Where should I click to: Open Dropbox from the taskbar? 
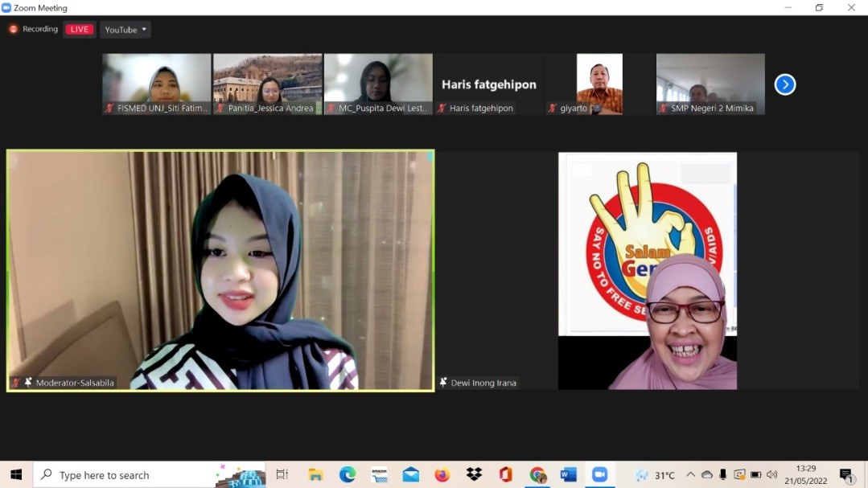tap(474, 474)
